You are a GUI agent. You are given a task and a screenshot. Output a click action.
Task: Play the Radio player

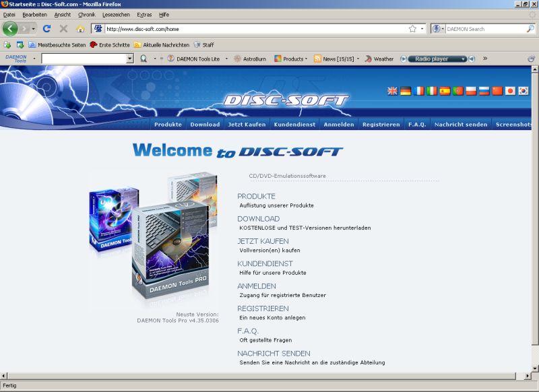tap(404, 59)
